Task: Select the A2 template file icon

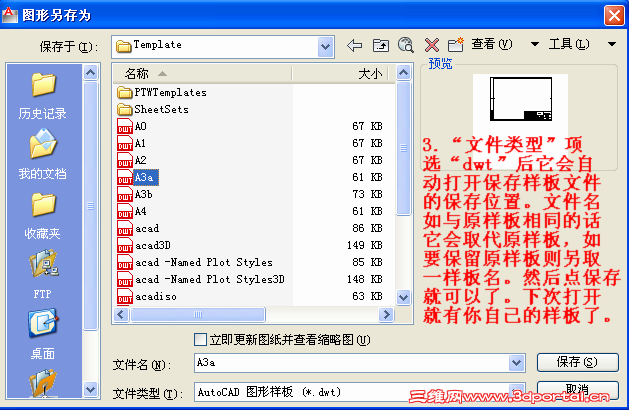Action: [125, 160]
